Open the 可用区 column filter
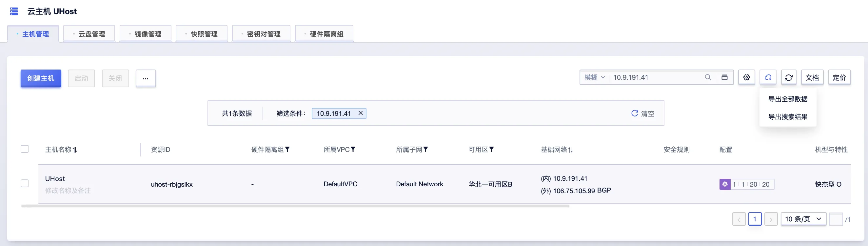Screen dimensions: 868x246 point(492,149)
